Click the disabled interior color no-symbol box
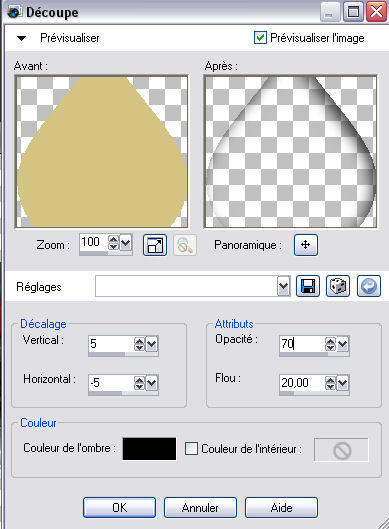389x529 pixels. tap(341, 450)
